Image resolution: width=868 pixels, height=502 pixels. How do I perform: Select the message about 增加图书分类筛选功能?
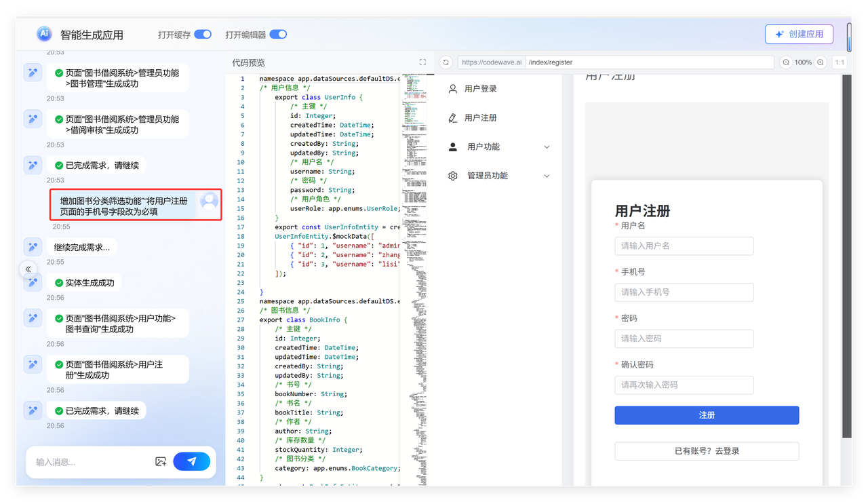click(125, 206)
